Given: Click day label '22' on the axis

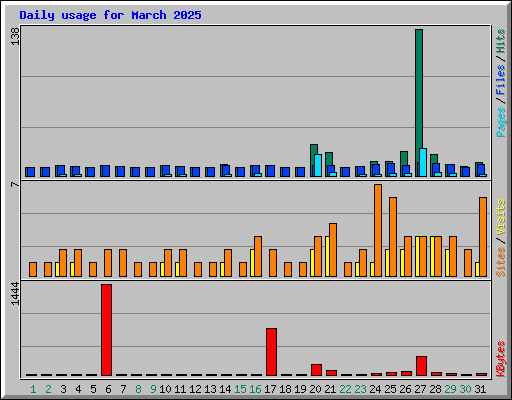Looking at the screenshot, I should point(345,389).
